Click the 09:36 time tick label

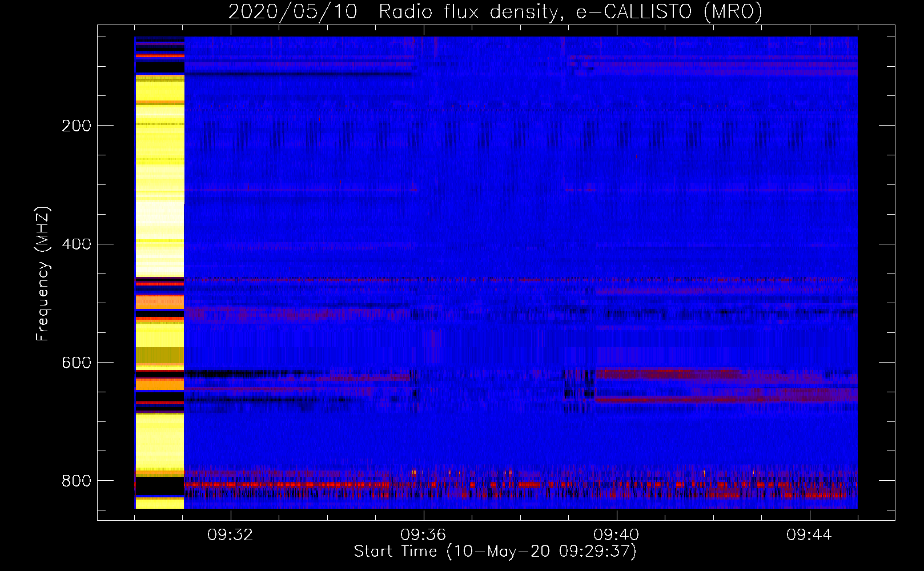(424, 534)
